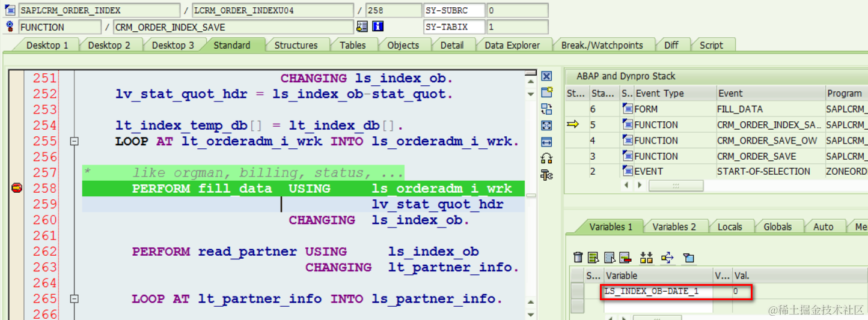Click the Val. column header
The width and height of the screenshot is (868, 320).
tap(799, 276)
